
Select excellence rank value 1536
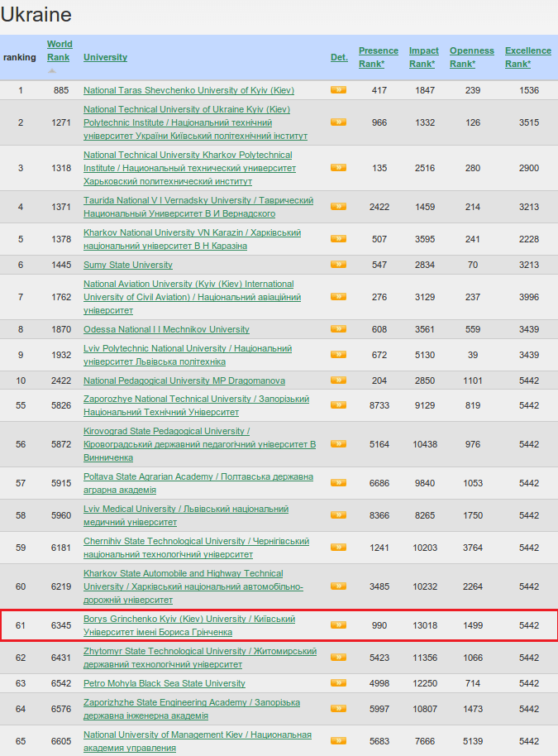tap(529, 90)
